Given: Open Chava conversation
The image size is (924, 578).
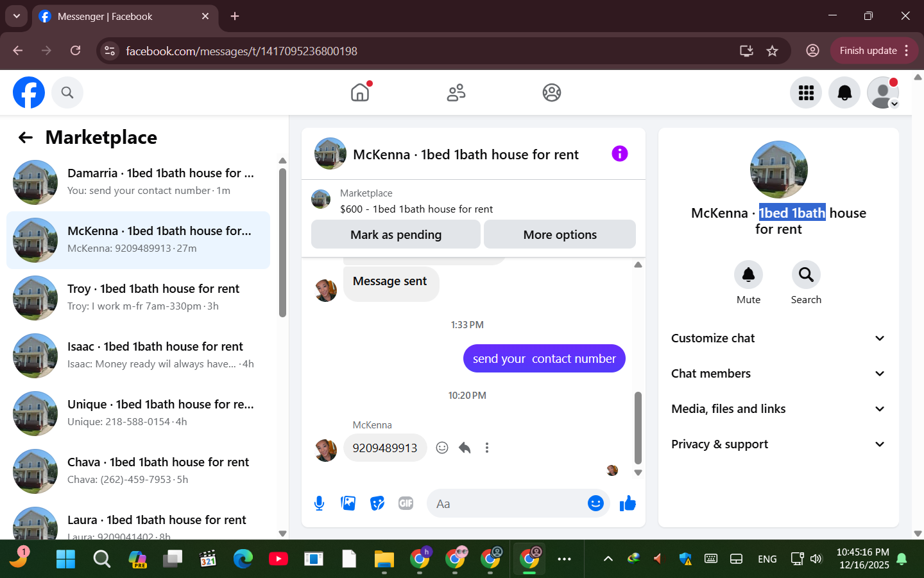Looking at the screenshot, I should click(x=138, y=471).
